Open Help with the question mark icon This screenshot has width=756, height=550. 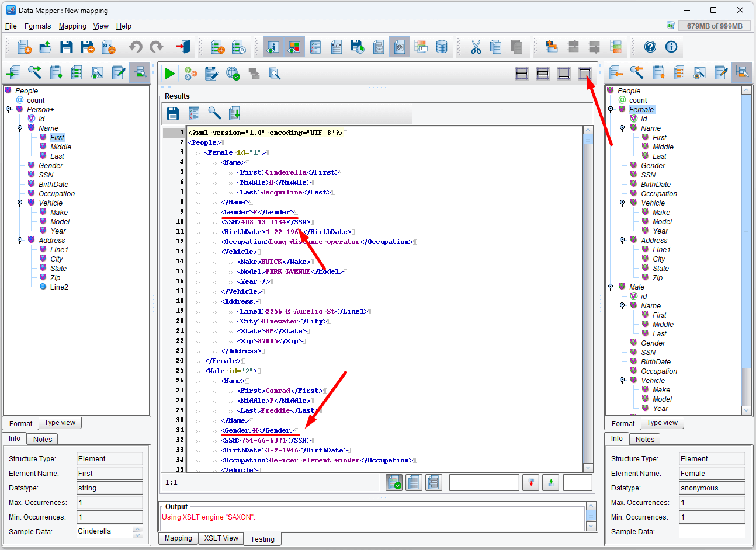pyautogui.click(x=650, y=47)
